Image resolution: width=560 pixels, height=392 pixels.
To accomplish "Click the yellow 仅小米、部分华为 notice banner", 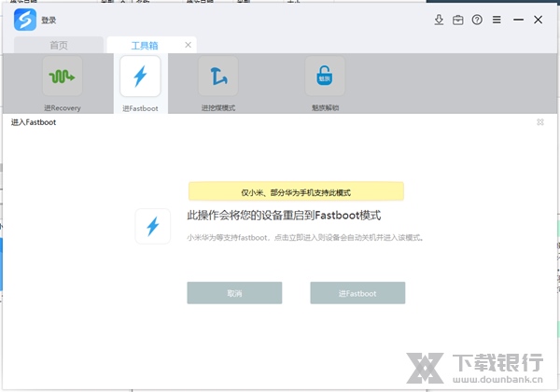I will coord(296,191).
